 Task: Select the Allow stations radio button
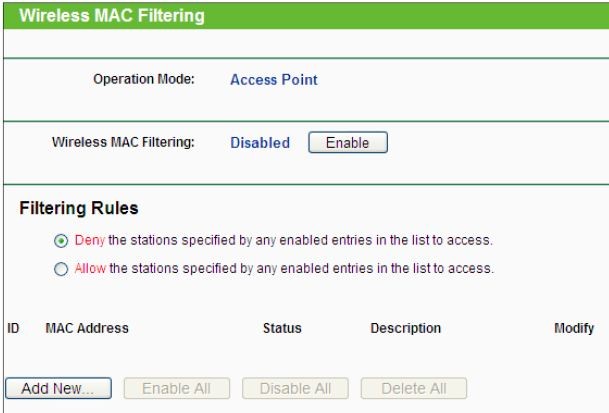point(62,269)
